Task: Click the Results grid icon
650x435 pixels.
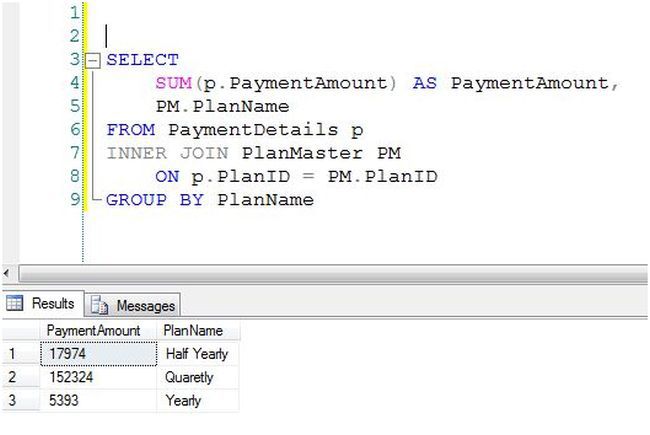Action: coord(15,303)
